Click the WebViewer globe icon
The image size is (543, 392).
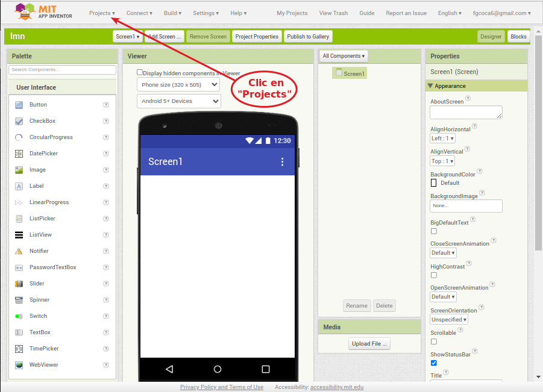(x=19, y=365)
